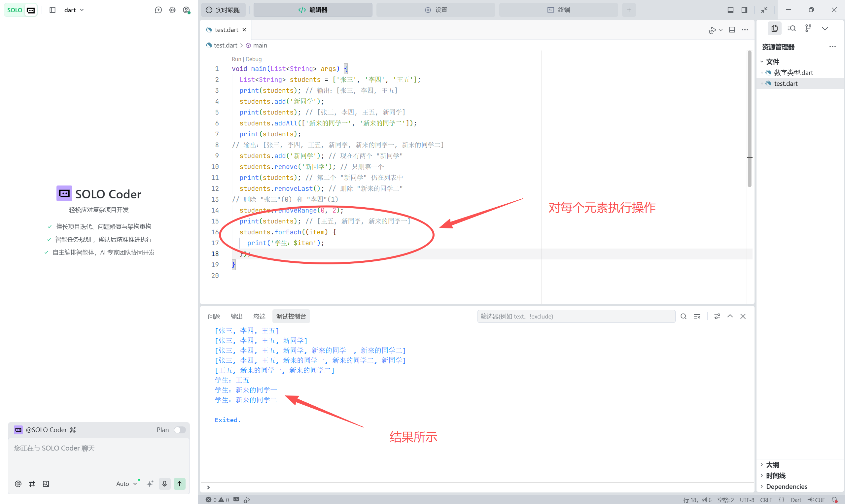This screenshot has width=845, height=504.
Task: Click the run and debug icon in editor toolbar
Action: pos(712,30)
